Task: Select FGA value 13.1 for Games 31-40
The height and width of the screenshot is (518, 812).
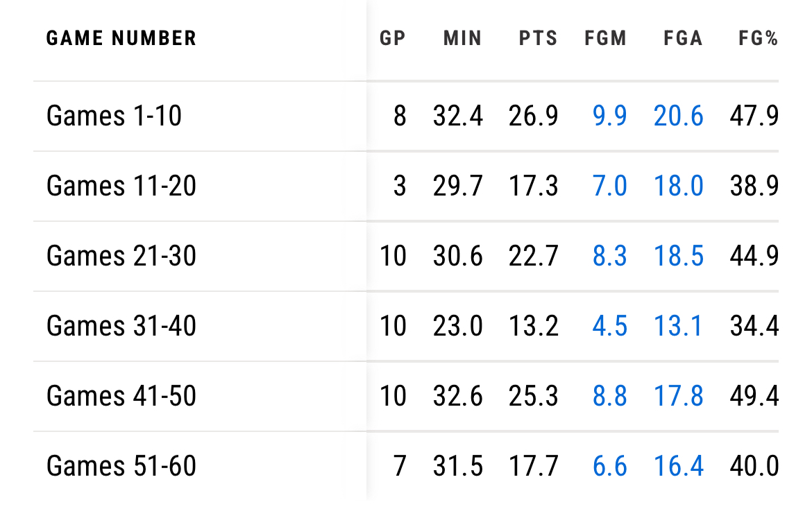Action: (678, 326)
